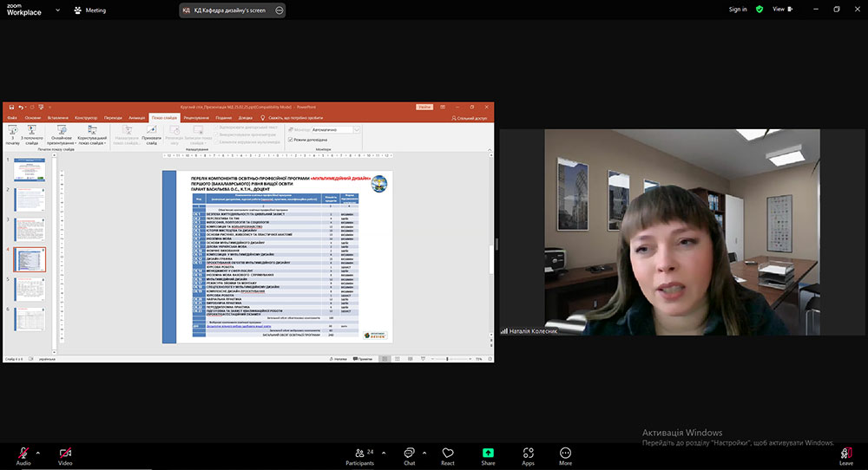Open 'Автоматично' monitor combo box
Screen dimensions: 868x470
(x=335, y=130)
